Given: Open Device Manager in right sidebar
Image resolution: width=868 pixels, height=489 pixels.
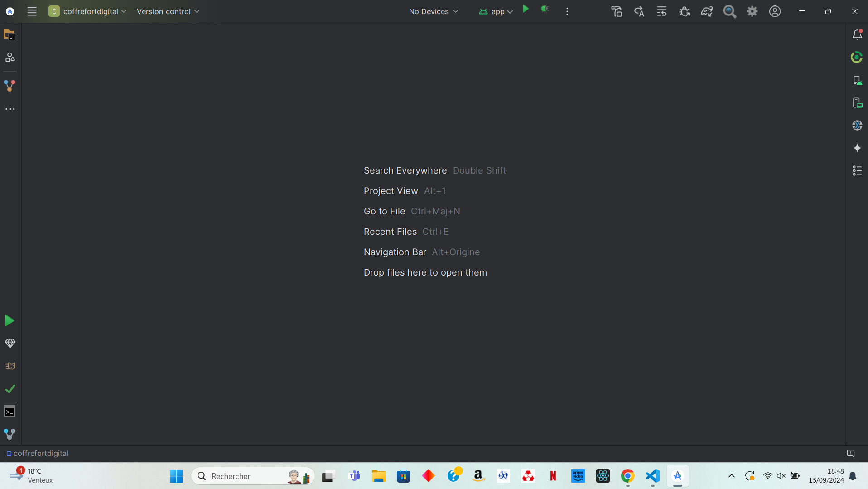Looking at the screenshot, I should 857,80.
